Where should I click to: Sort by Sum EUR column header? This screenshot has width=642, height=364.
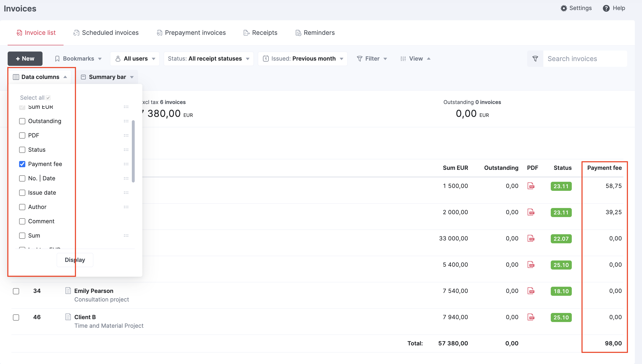coord(455,168)
